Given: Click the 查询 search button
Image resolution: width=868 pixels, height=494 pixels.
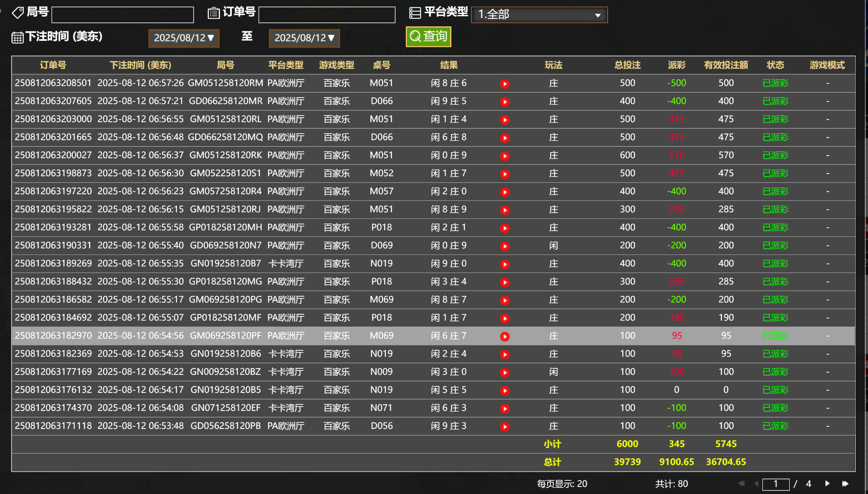Looking at the screenshot, I should click(428, 36).
